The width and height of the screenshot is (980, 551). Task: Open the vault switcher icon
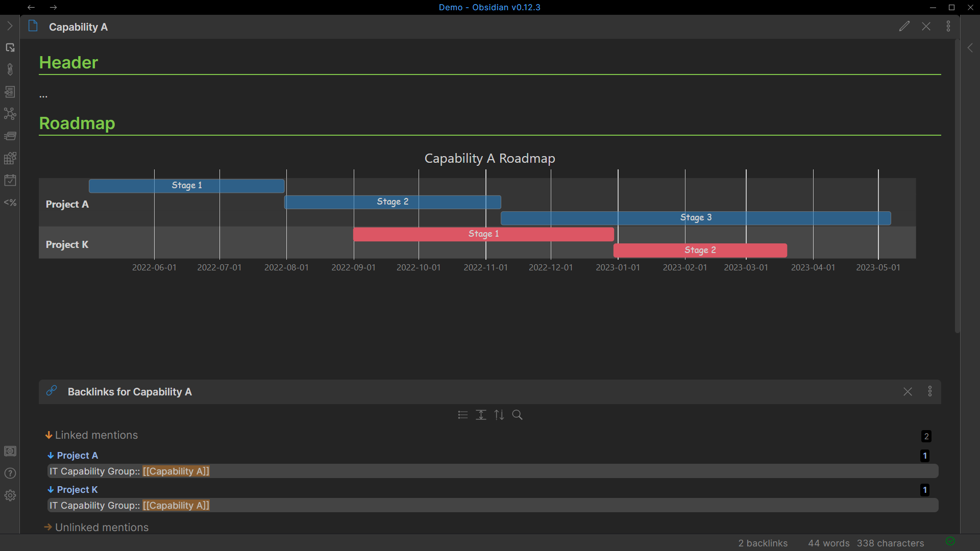pos(10,451)
